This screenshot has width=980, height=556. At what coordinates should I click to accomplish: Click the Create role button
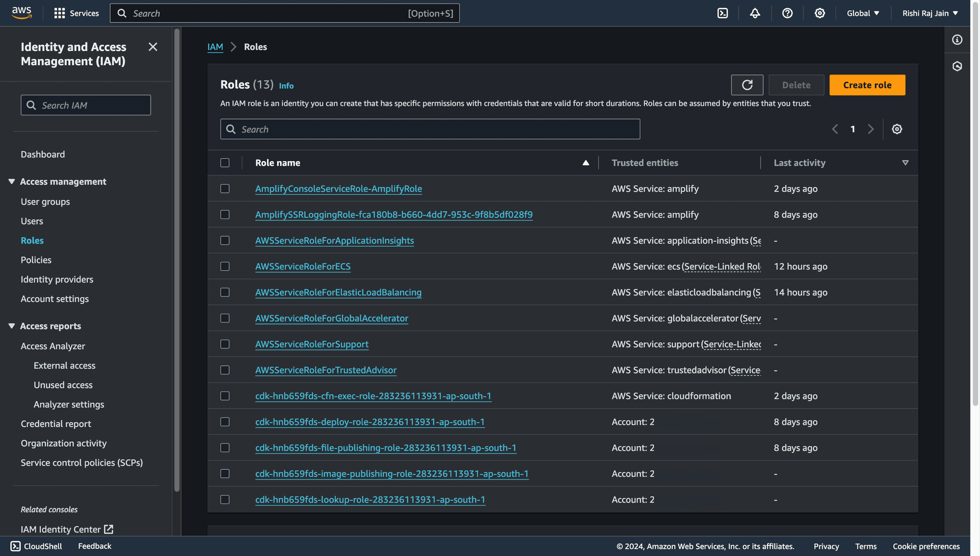point(867,85)
